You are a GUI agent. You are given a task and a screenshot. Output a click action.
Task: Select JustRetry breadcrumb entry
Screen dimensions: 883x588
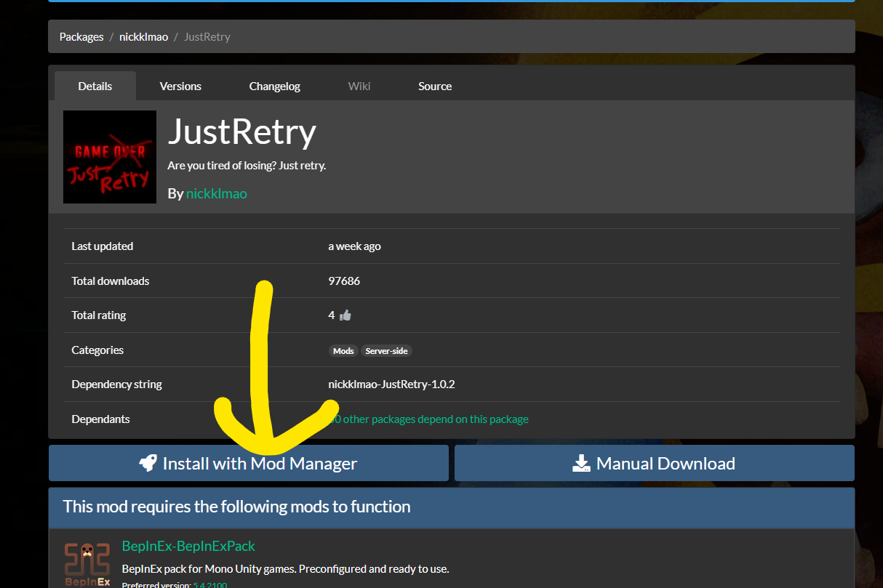coord(207,36)
